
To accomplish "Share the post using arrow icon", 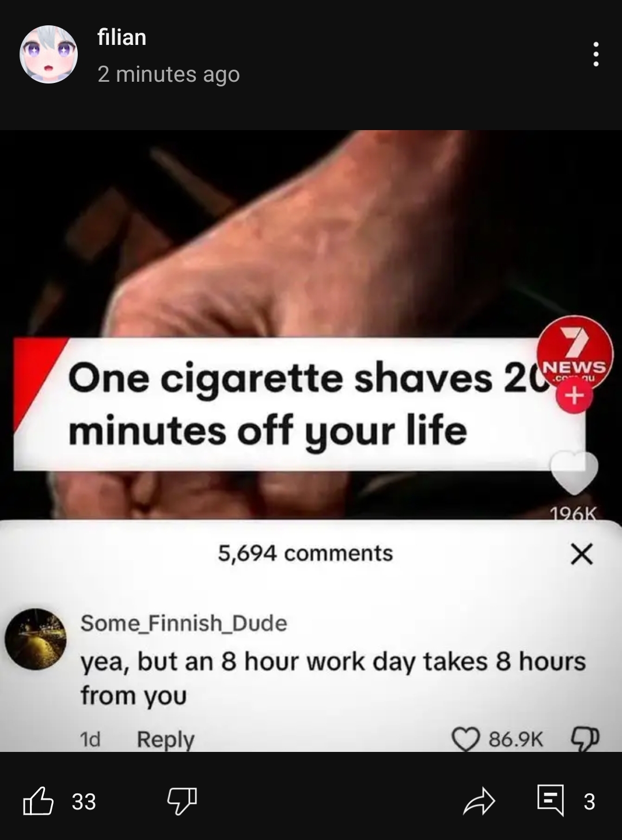I will coord(479,801).
